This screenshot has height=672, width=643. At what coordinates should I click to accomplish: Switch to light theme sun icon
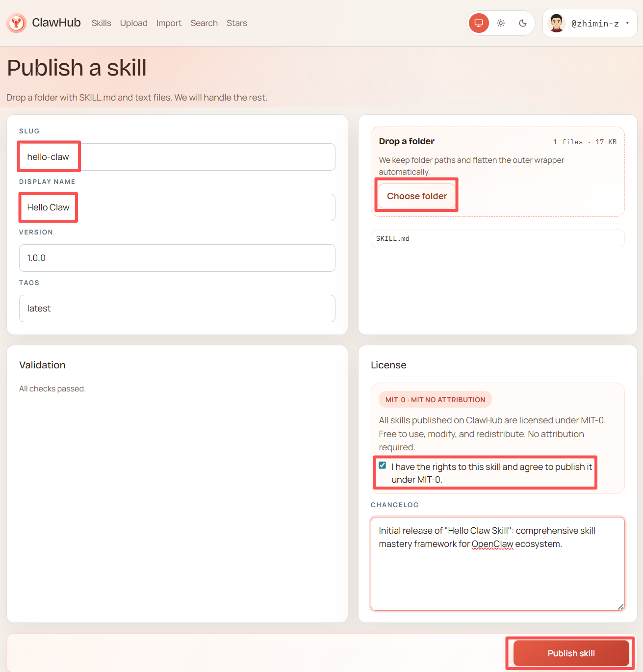click(501, 23)
